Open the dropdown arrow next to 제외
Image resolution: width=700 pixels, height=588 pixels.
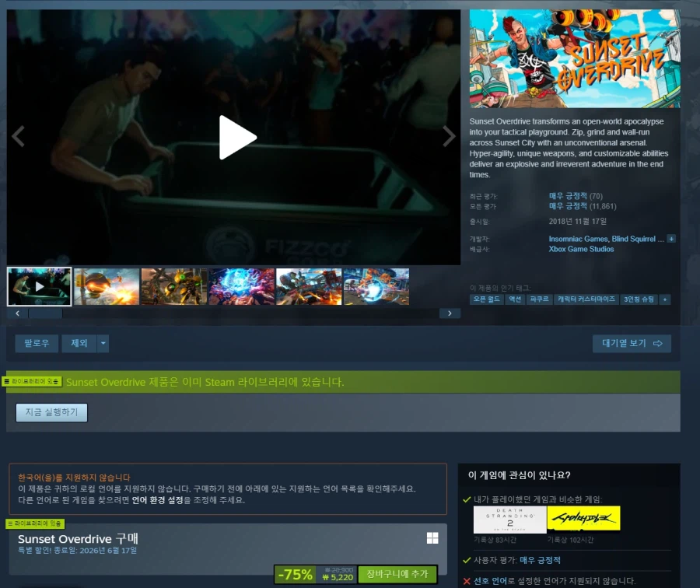tap(103, 343)
